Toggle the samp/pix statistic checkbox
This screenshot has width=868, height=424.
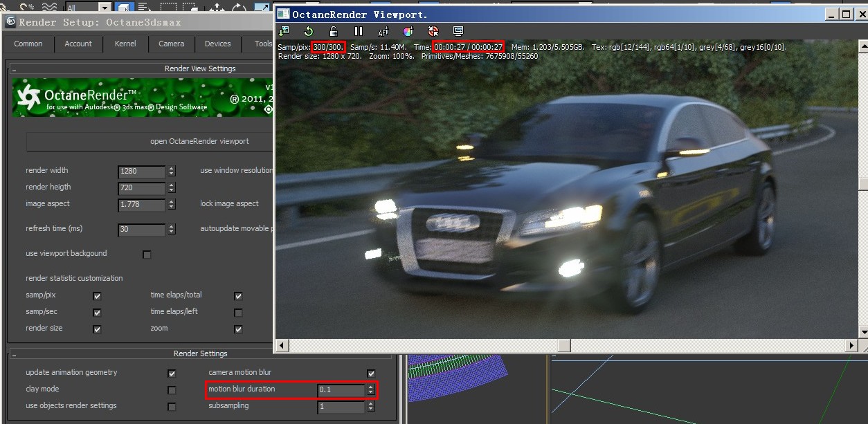click(x=97, y=296)
